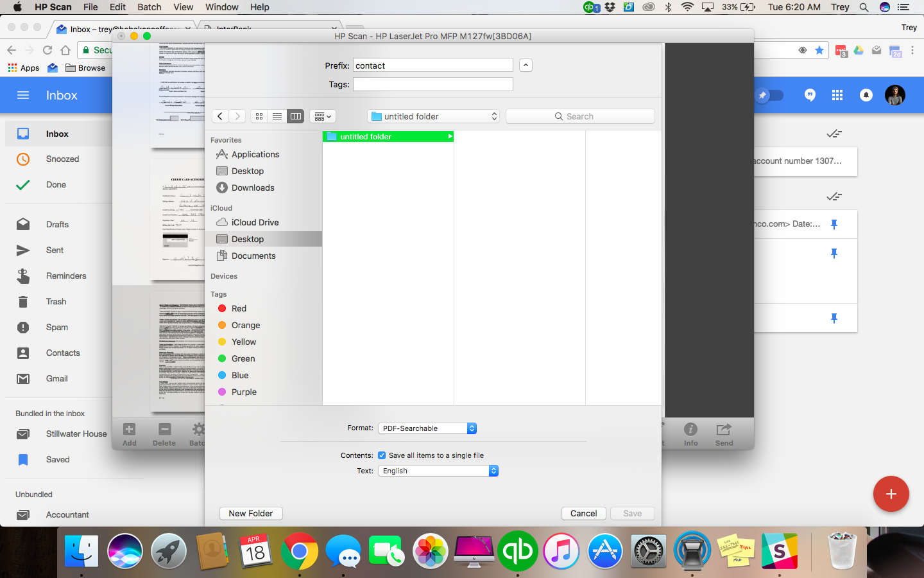
Task: Select the Red tag color
Action: tap(238, 308)
